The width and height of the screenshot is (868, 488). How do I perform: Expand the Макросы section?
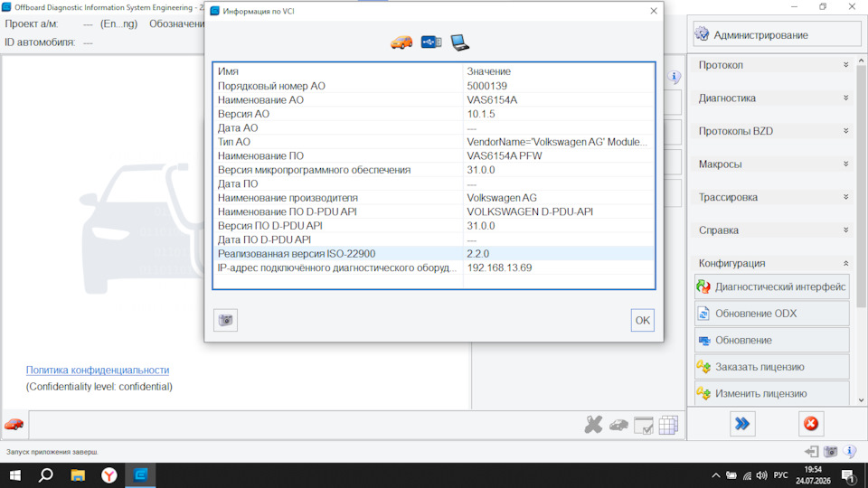(x=773, y=164)
